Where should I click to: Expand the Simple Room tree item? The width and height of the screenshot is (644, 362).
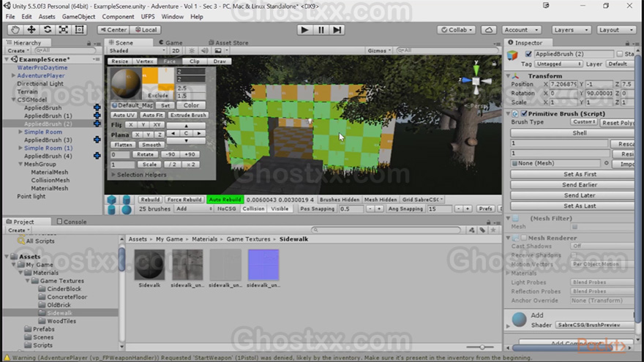coord(20,132)
